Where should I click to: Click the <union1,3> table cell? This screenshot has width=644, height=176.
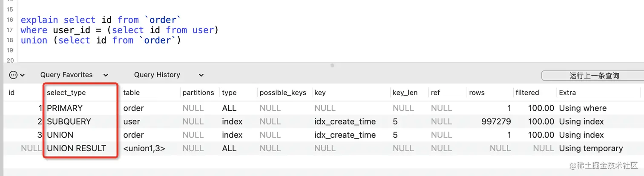(144, 148)
